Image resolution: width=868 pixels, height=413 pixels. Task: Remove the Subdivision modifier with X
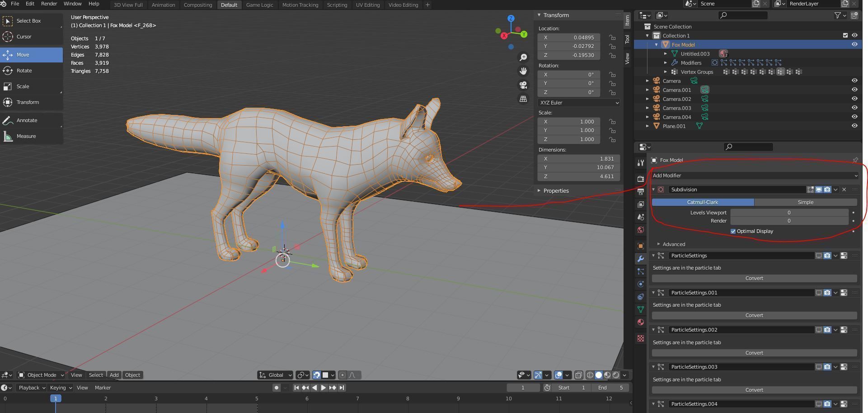tap(844, 190)
